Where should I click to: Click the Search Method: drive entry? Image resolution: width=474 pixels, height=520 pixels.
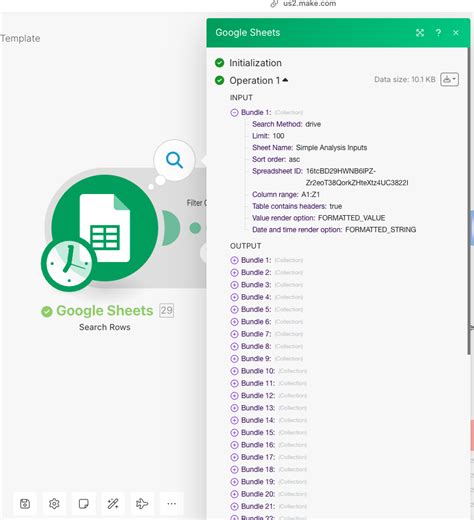[286, 124]
